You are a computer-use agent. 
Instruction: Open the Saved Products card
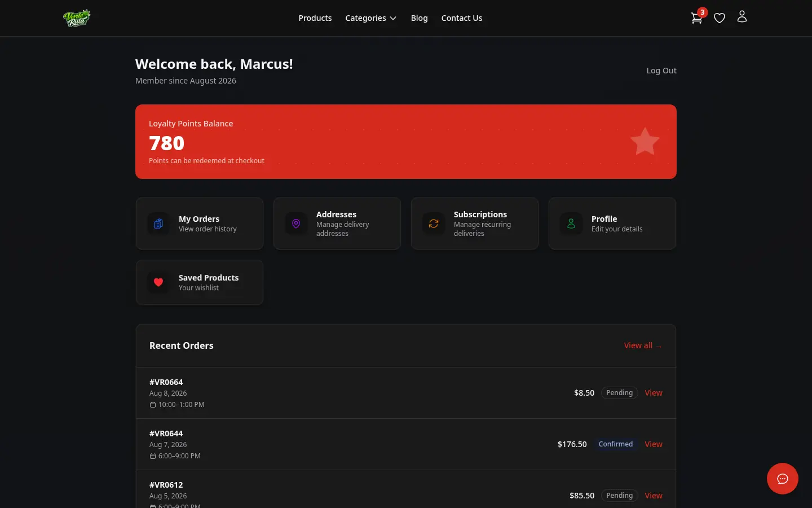[200, 282]
